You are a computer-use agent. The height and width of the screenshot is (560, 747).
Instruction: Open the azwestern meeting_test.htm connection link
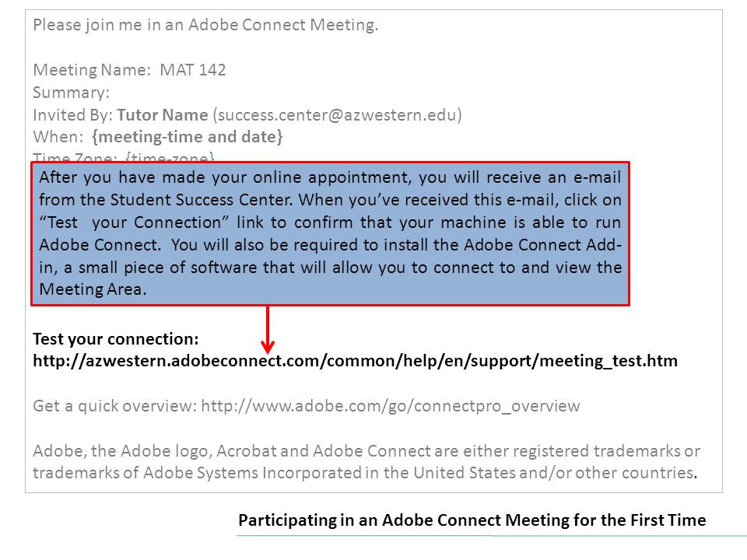click(355, 361)
